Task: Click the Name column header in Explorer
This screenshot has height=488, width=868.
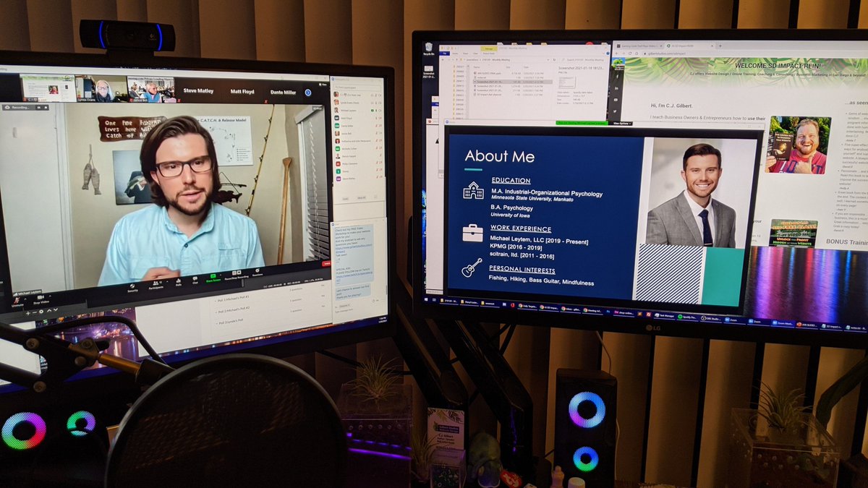Action: coord(477,67)
